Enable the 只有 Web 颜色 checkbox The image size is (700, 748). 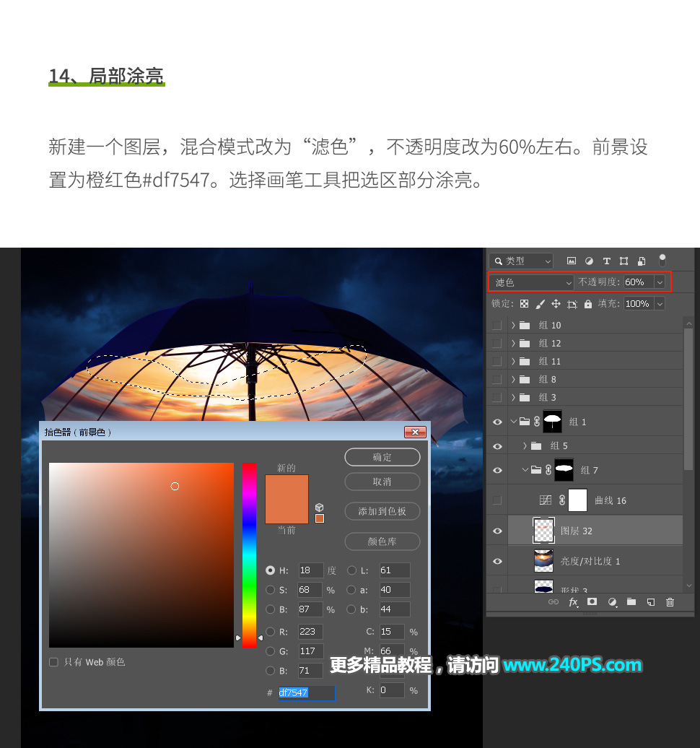pos(53,661)
